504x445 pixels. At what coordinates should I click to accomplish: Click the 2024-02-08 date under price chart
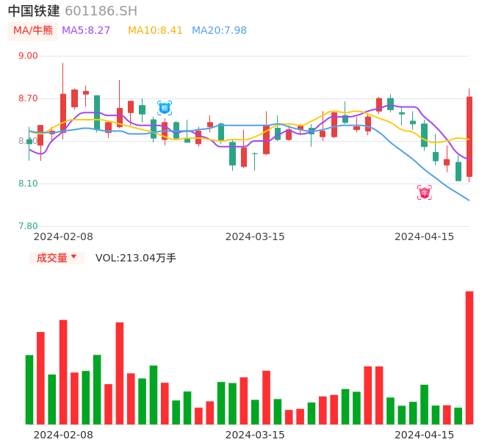point(63,236)
